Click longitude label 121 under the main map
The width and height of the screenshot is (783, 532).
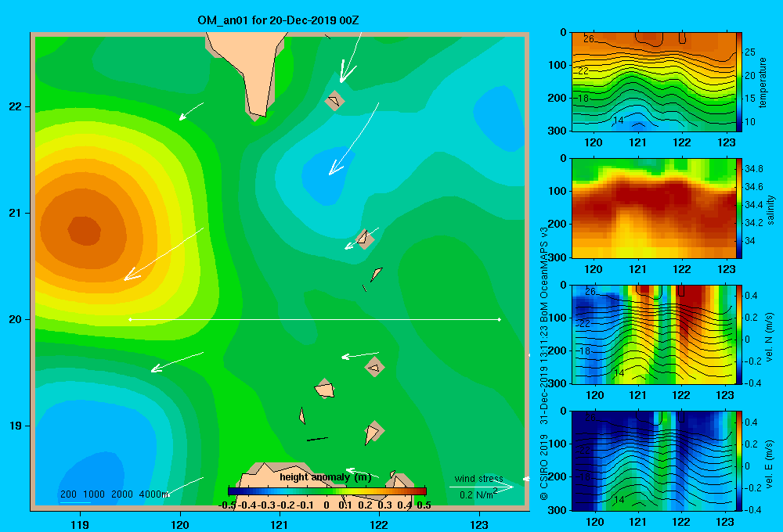(x=280, y=524)
